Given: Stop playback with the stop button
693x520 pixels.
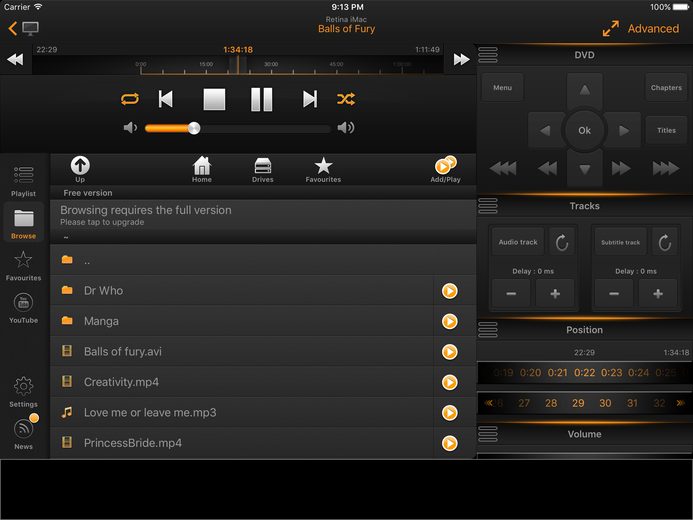Looking at the screenshot, I should click(x=214, y=99).
